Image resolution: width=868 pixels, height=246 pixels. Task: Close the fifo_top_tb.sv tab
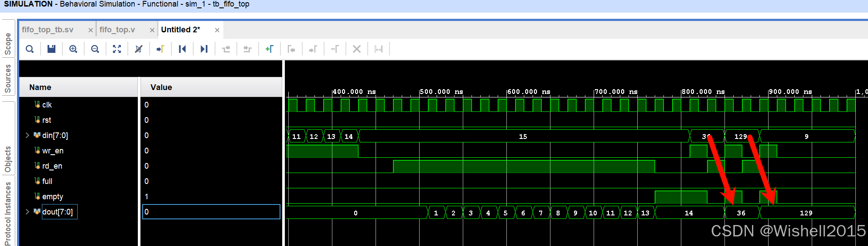pyautogui.click(x=91, y=30)
